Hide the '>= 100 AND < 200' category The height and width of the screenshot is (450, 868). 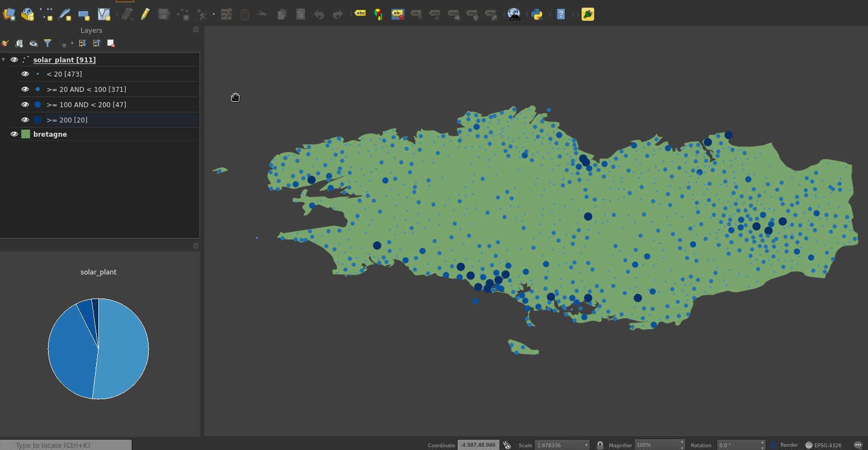25,104
